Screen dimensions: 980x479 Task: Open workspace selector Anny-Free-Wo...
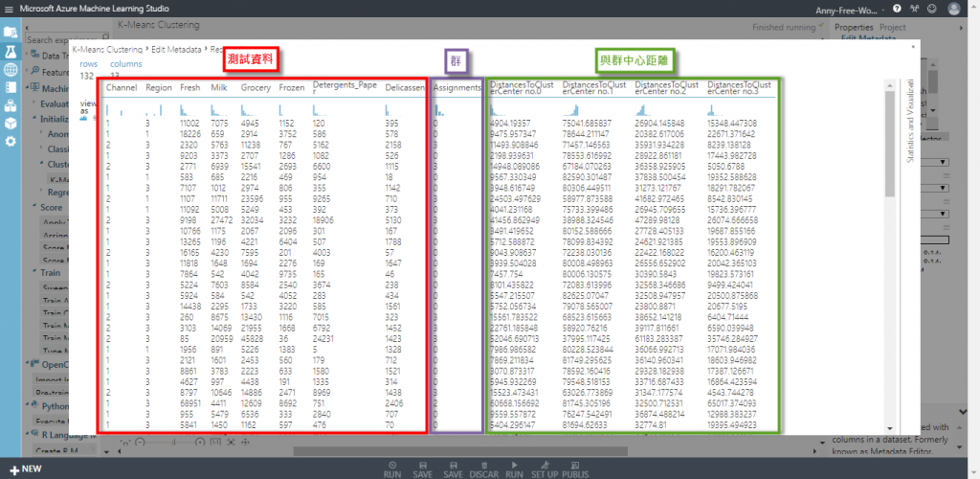point(850,10)
